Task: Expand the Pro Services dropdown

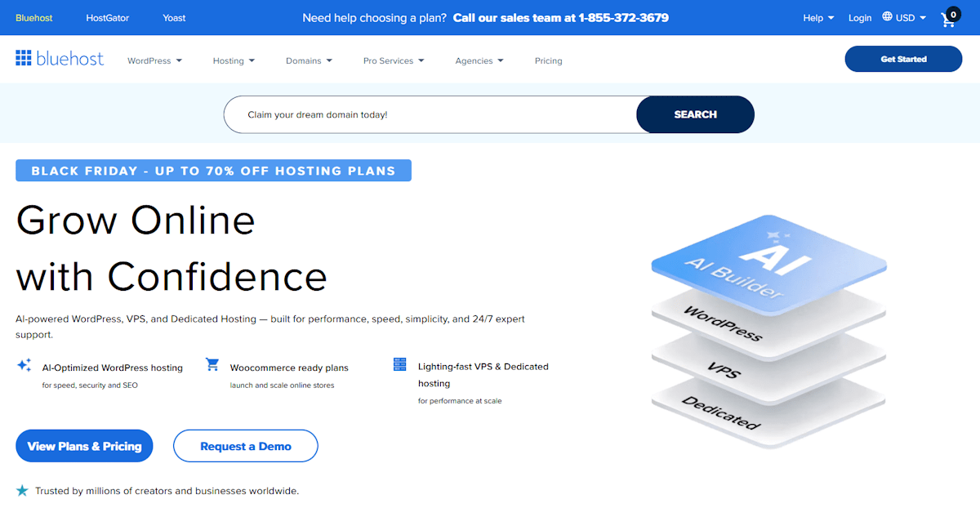Action: (x=394, y=60)
